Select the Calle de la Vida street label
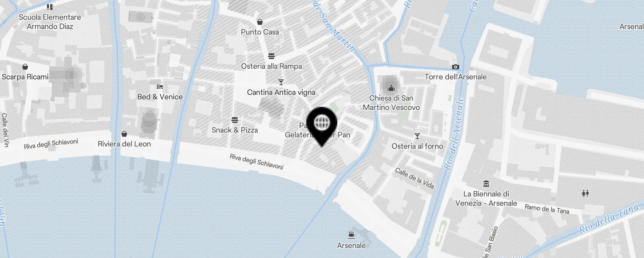 414,178
